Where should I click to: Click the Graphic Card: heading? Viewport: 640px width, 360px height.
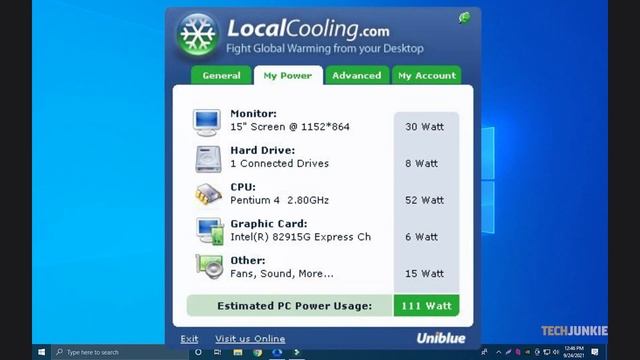coord(269,224)
